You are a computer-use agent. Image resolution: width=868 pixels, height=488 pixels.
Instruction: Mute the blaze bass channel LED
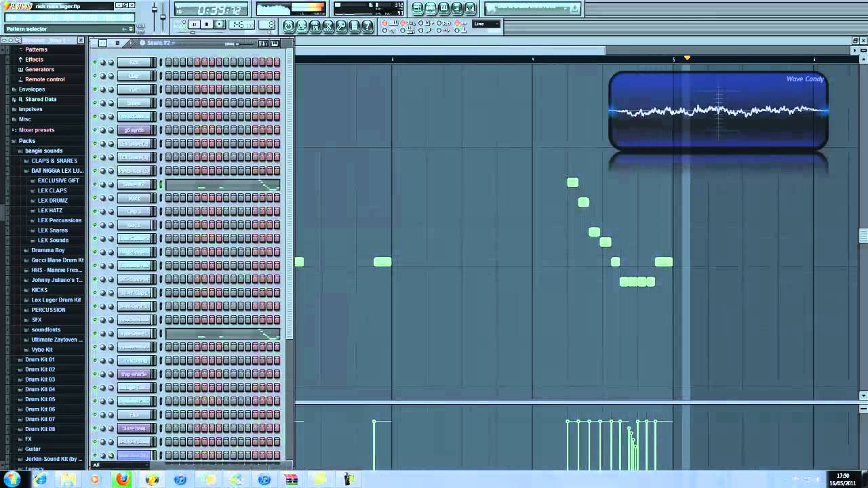pyautogui.click(x=95, y=428)
